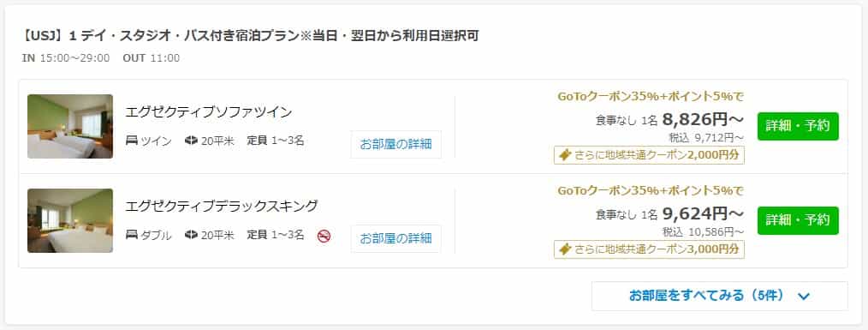The width and height of the screenshot is (868, 330).
Task: Open お部屋の詳細 for Executive Sofa Twin
Action: pyautogui.click(x=395, y=144)
